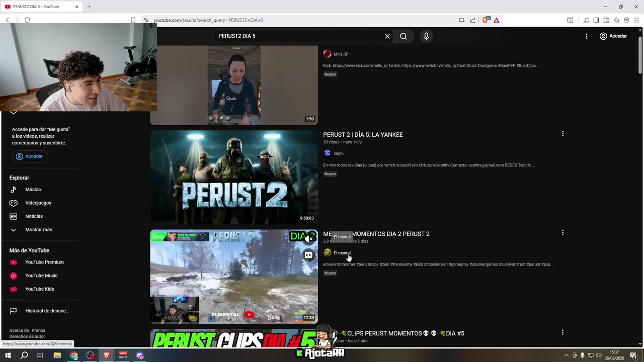Click the share page icon in address bar
The image size is (644, 362).
coord(473,20)
